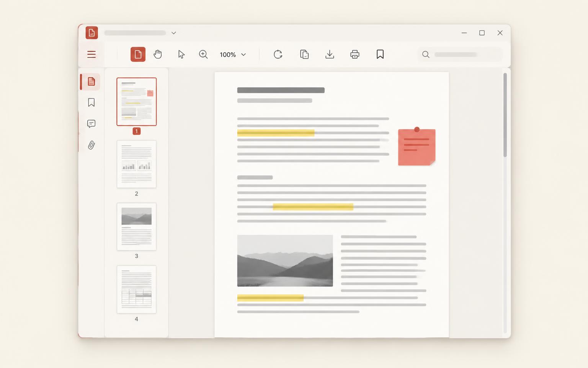Screen dimensions: 588x368
Task: Minimize the window
Action: coord(464,33)
